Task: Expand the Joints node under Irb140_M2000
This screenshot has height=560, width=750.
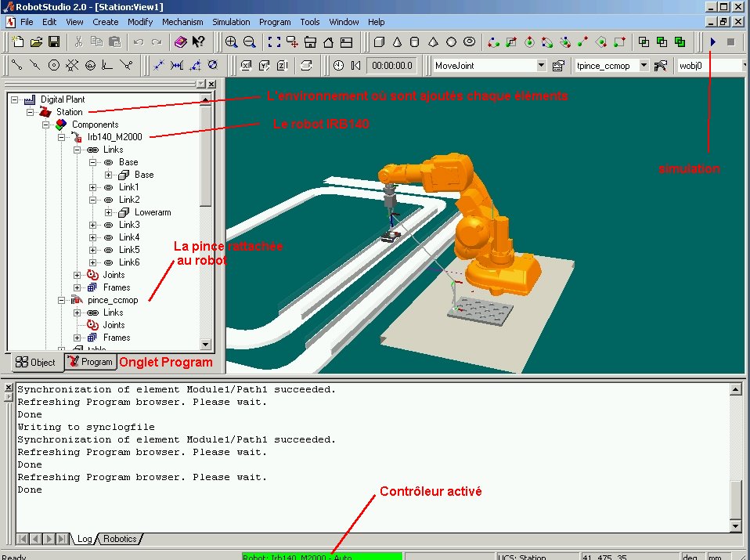Action: (77, 275)
